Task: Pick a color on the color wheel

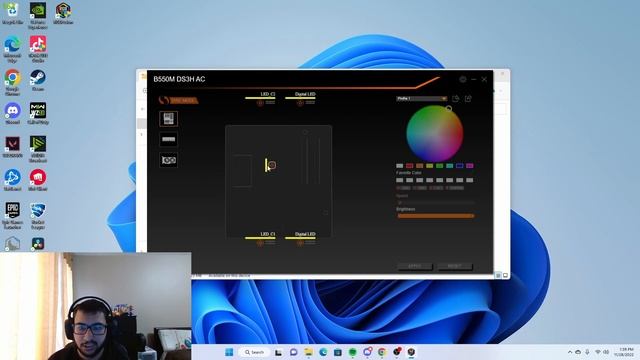Action: (435, 134)
